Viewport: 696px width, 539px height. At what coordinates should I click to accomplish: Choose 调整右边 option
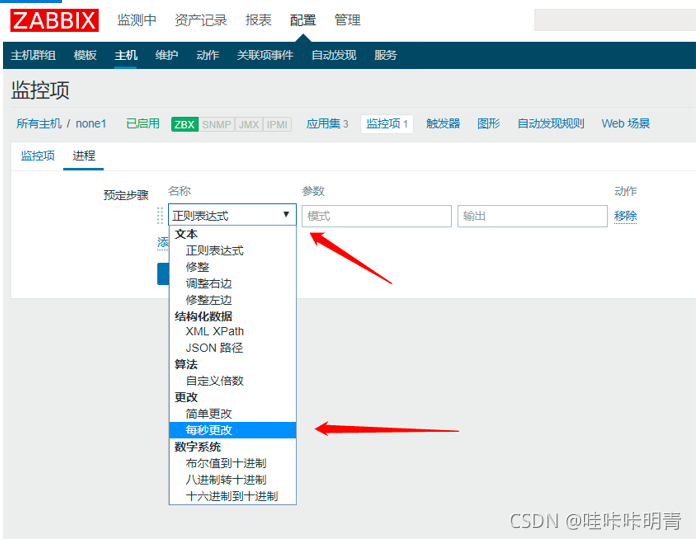click(x=233, y=283)
